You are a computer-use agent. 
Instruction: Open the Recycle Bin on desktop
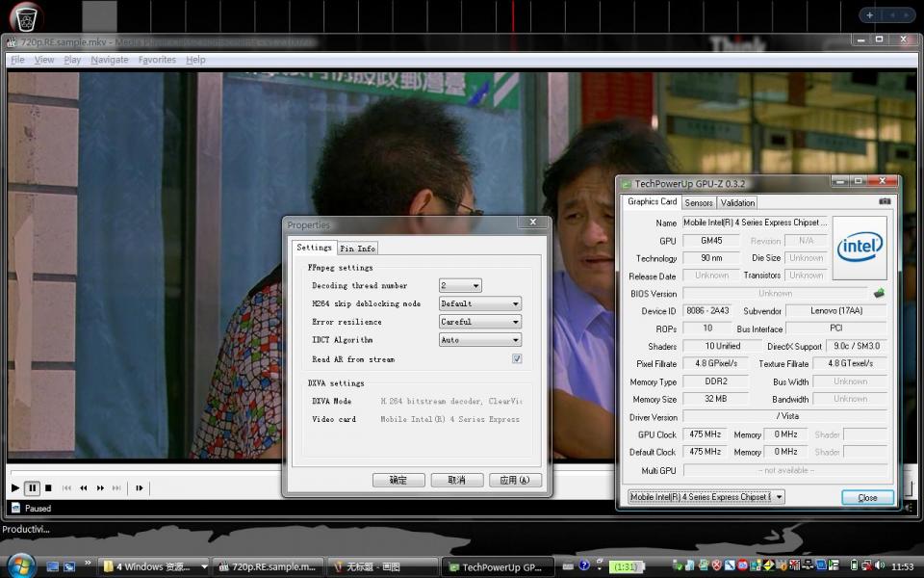(x=26, y=17)
